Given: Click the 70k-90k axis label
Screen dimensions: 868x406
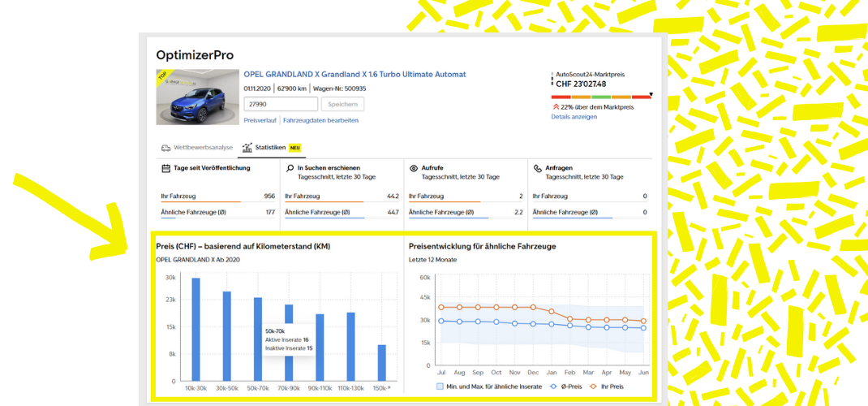Looking at the screenshot, I should pyautogui.click(x=289, y=388).
